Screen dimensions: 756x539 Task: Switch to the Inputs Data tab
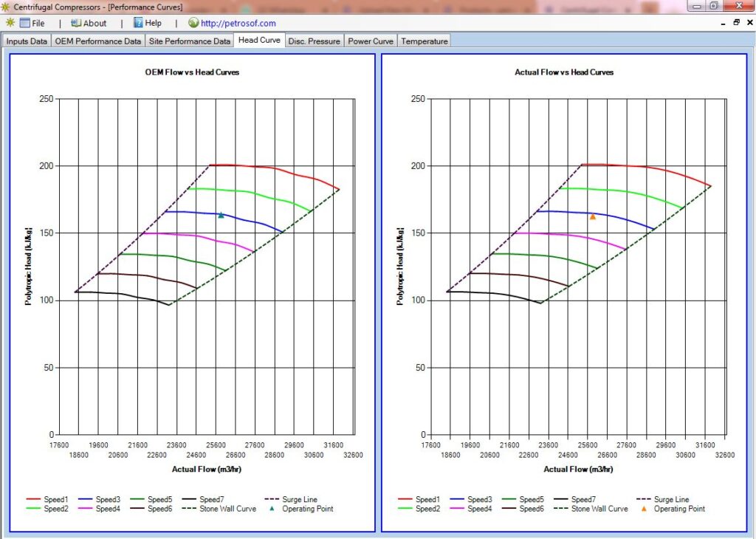coord(26,41)
